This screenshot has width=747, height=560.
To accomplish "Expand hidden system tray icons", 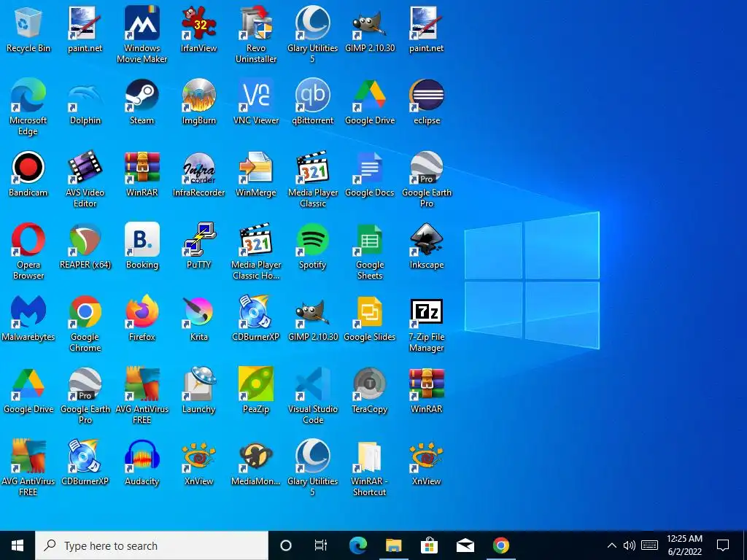I will pyautogui.click(x=612, y=545).
